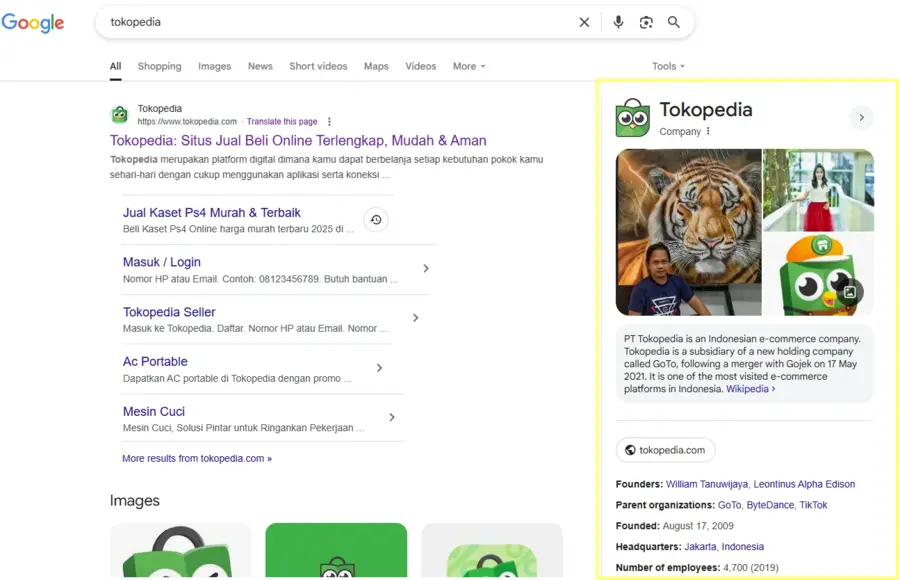
Task: Open ByteDance parent organization link
Action: (770, 505)
